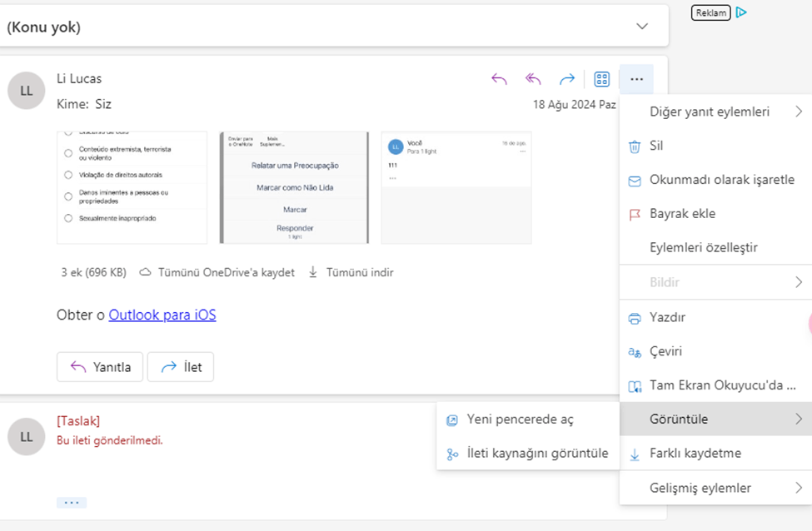Expand Diğer yanıt eylemleri submenu
The image size is (812, 531).
(715, 112)
